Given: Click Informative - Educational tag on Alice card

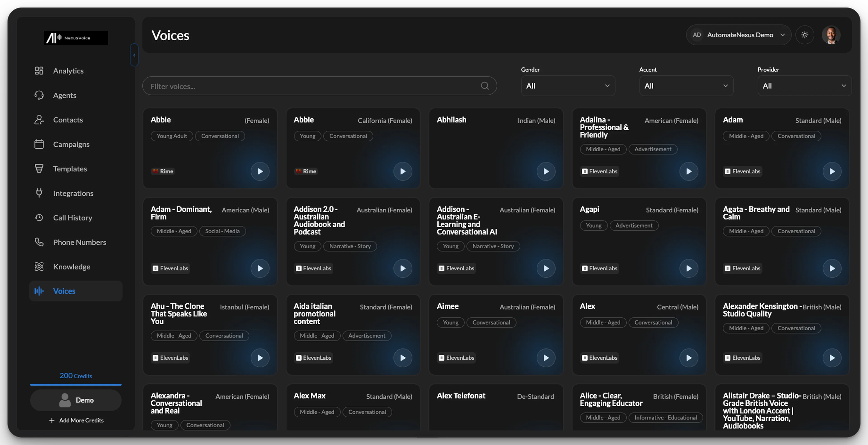Looking at the screenshot, I should tap(665, 417).
